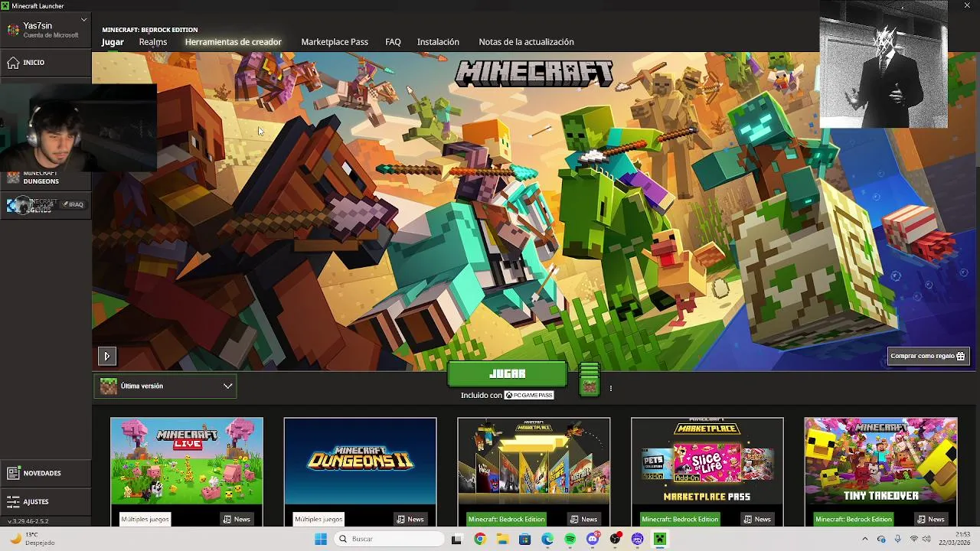The height and width of the screenshot is (551, 980).
Task: Open NOVEDADES news section
Action: (x=45, y=473)
